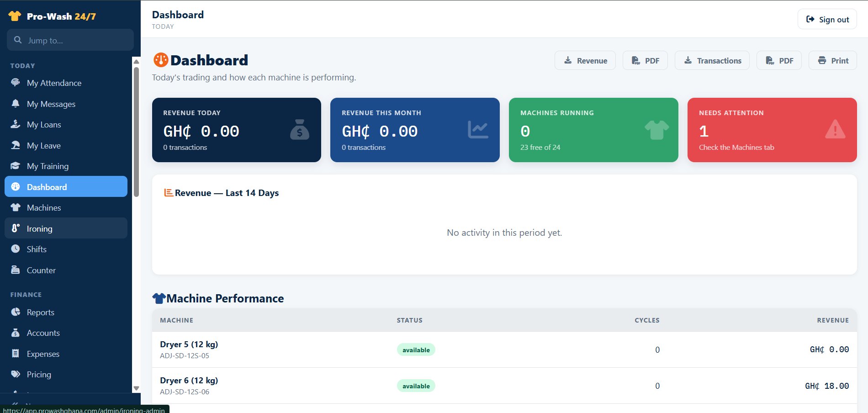Click the available badge for Dryer 6
This screenshot has height=413, width=868.
point(416,386)
